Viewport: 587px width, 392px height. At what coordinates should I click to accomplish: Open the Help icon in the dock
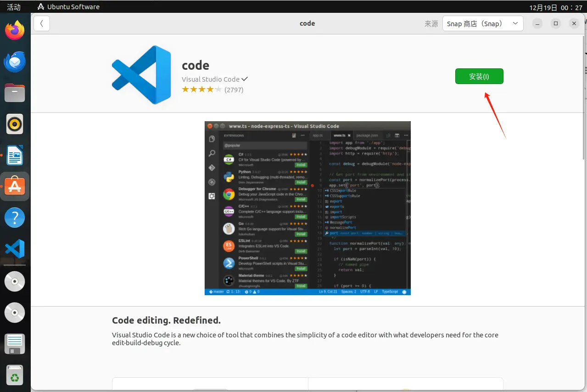[15, 218]
